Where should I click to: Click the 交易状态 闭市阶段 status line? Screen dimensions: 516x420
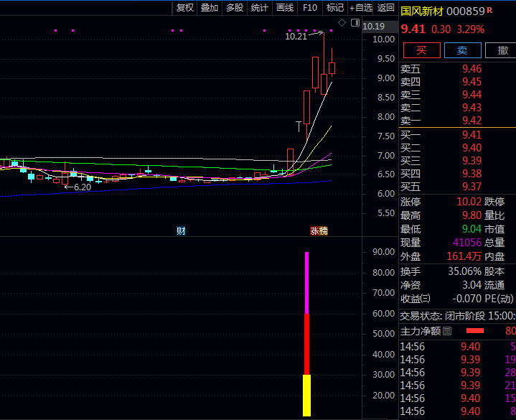point(458,316)
